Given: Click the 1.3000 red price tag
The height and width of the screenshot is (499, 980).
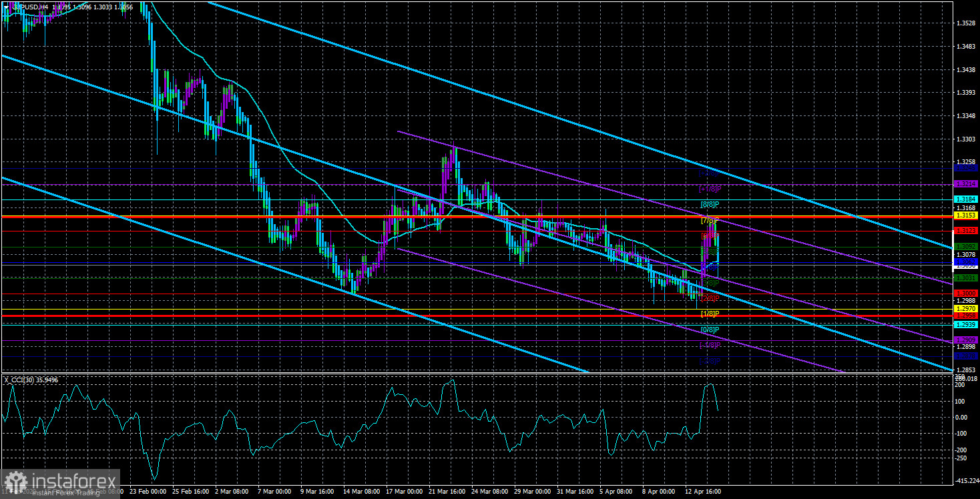Looking at the screenshot, I should (966, 294).
